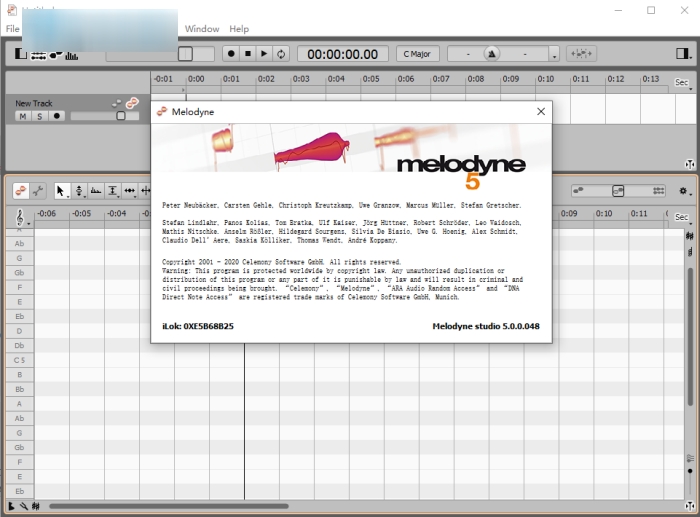Open the Sec time unit dropdown in track ruler
The height and width of the screenshot is (517, 700).
tap(683, 83)
